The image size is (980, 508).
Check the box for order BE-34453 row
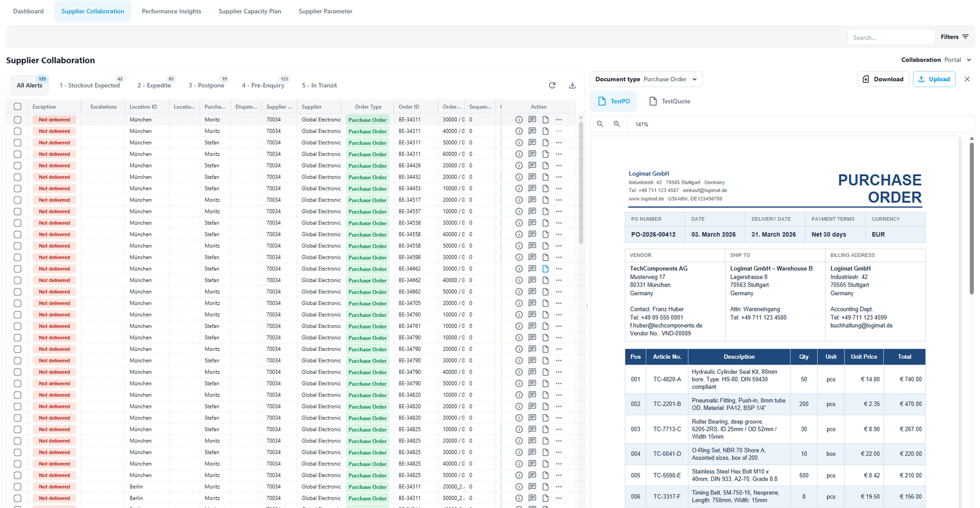(x=18, y=188)
